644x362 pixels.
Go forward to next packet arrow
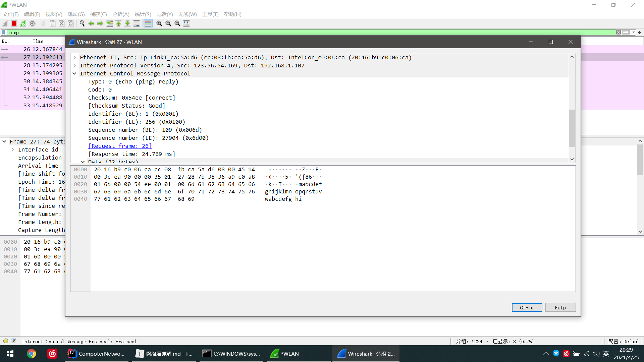click(x=100, y=23)
